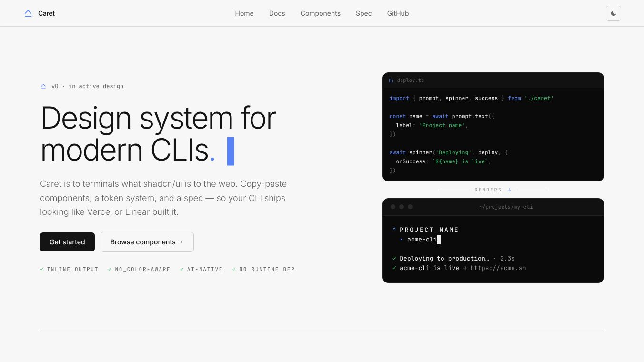Click the Get started button
Screen dimensions: 644x362
pyautogui.click(x=67, y=242)
